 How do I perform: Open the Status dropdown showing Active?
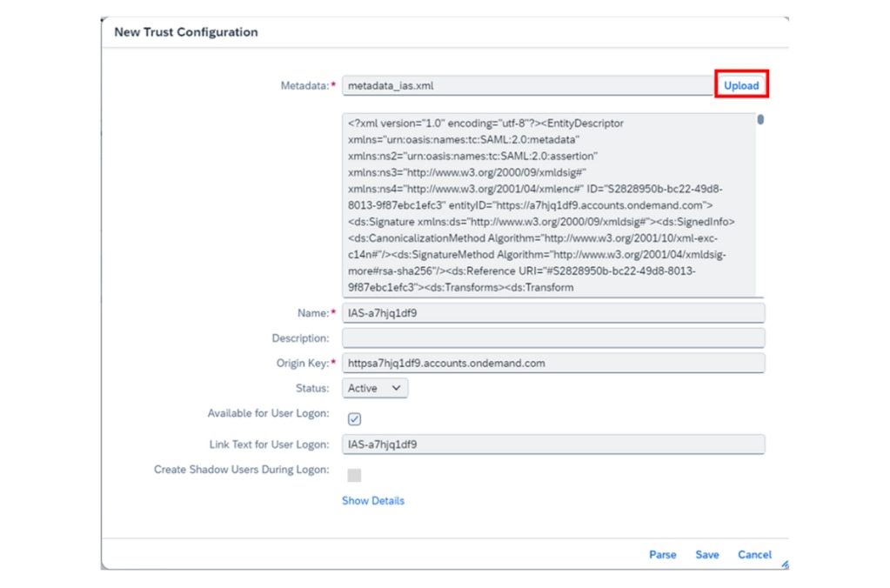click(374, 388)
